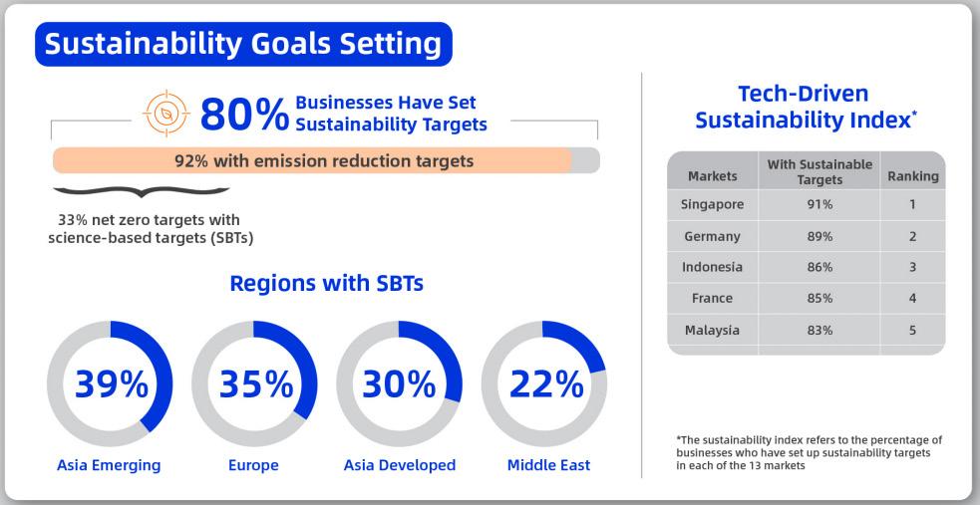Click the orange target leaf icon

point(165,114)
